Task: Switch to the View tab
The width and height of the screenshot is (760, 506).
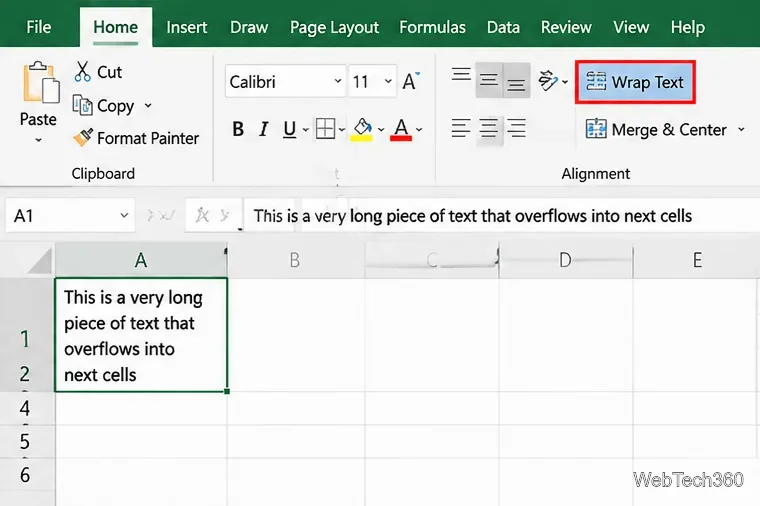Action: tap(631, 27)
